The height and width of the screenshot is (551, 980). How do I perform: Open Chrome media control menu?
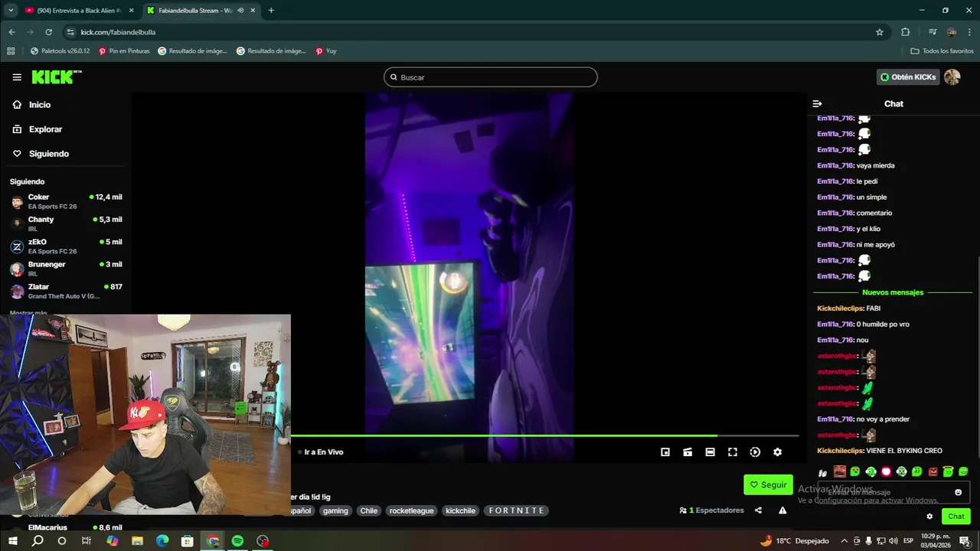(932, 32)
